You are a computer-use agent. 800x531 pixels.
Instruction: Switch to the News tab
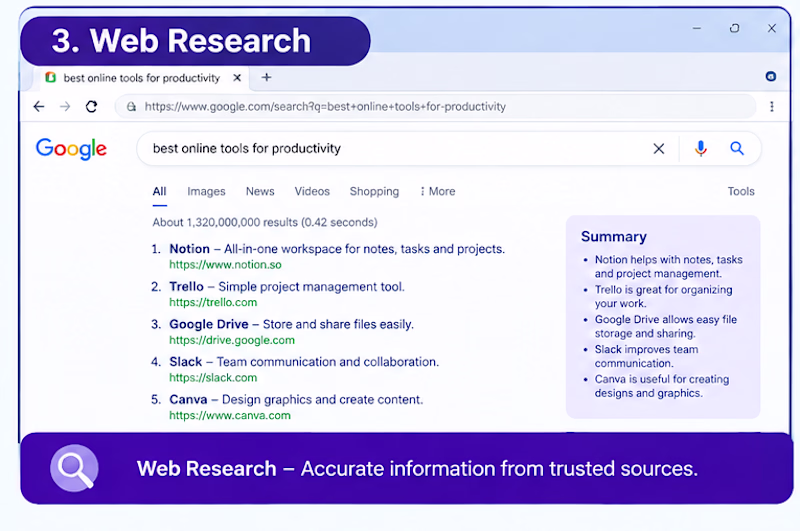(x=260, y=191)
